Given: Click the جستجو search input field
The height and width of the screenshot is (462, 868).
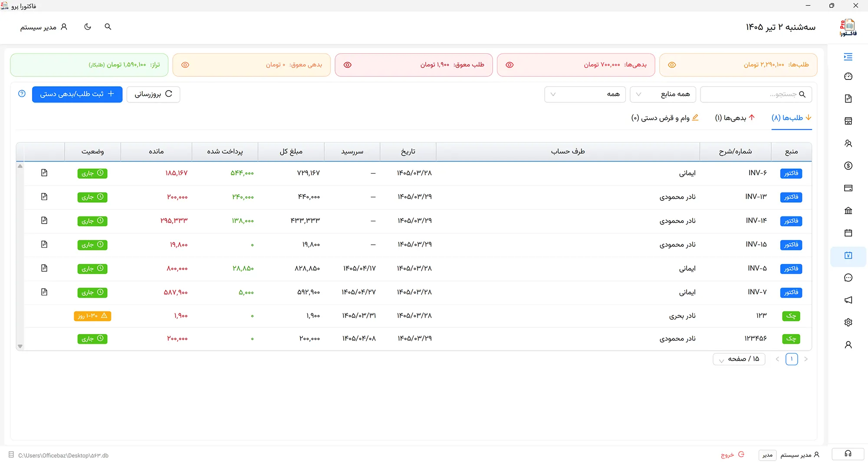Looking at the screenshot, I should (x=756, y=95).
